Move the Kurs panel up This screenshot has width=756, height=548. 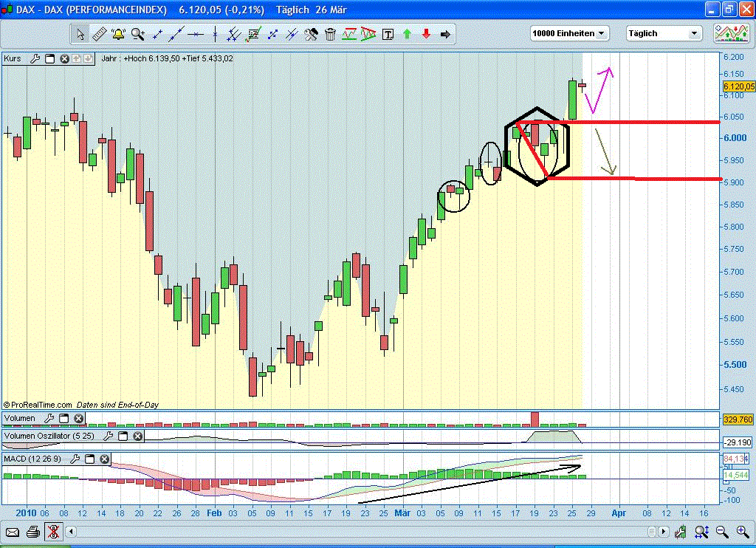76,58
